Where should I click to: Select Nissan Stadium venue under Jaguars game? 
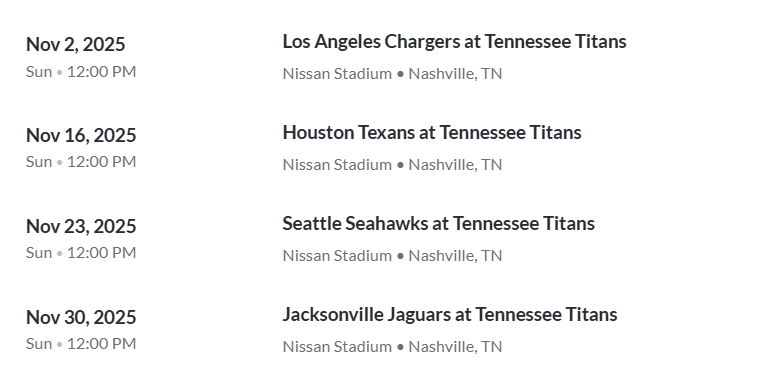point(337,346)
